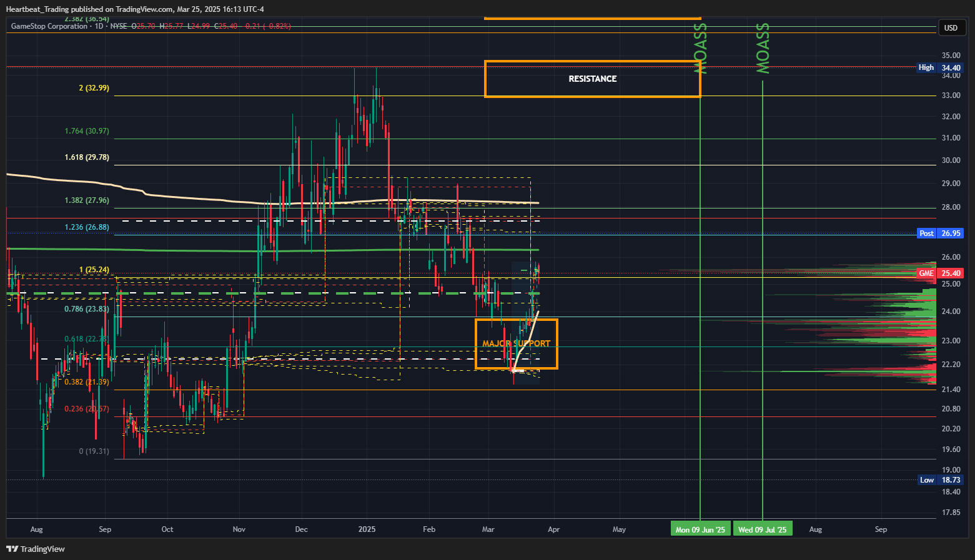975x560 pixels.
Task: Click the 21.40 price axis value
Action: coord(951,390)
